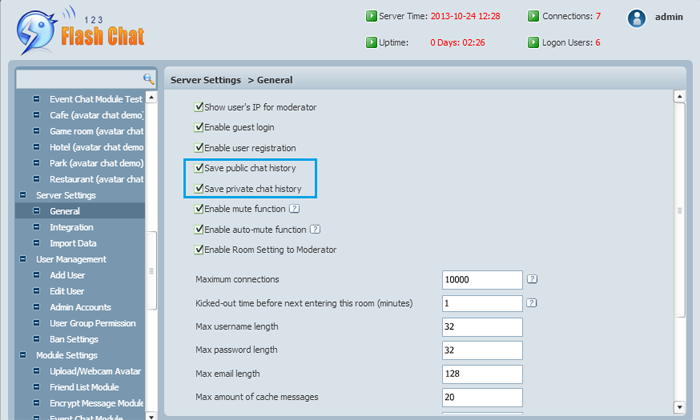Click green arrow icon beside Server Time
700x420 pixels.
371,16
